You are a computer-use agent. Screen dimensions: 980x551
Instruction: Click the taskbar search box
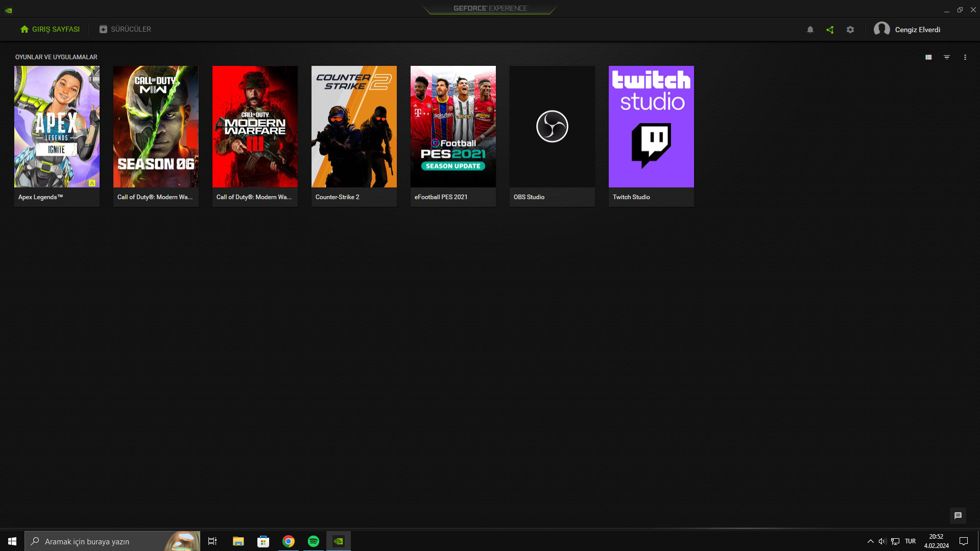112,541
